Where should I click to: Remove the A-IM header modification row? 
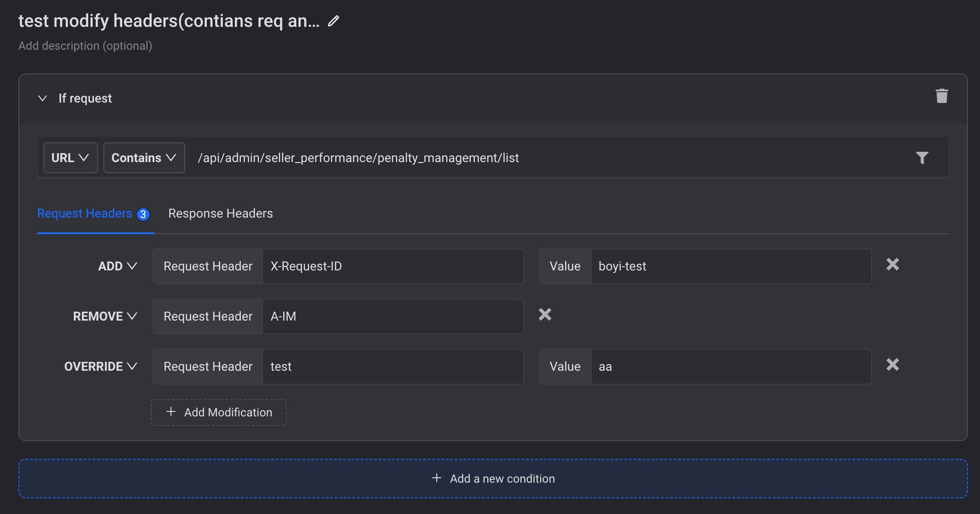pyautogui.click(x=545, y=315)
